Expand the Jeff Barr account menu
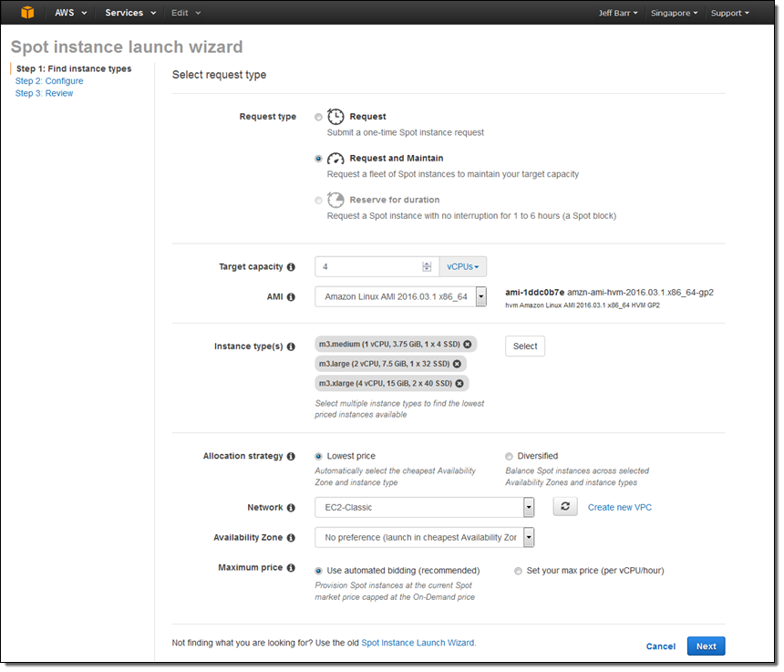The width and height of the screenshot is (784, 672). pyautogui.click(x=618, y=13)
